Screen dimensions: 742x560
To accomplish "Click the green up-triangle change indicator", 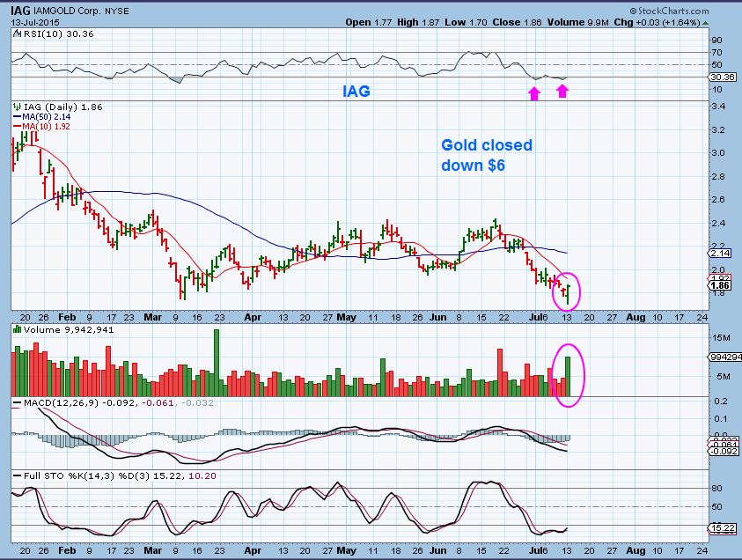I will [706, 23].
